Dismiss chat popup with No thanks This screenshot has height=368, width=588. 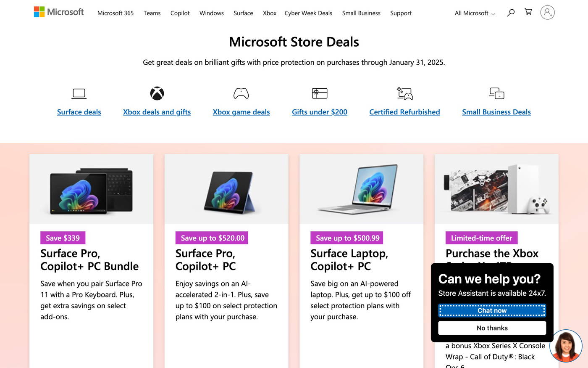pos(492,328)
